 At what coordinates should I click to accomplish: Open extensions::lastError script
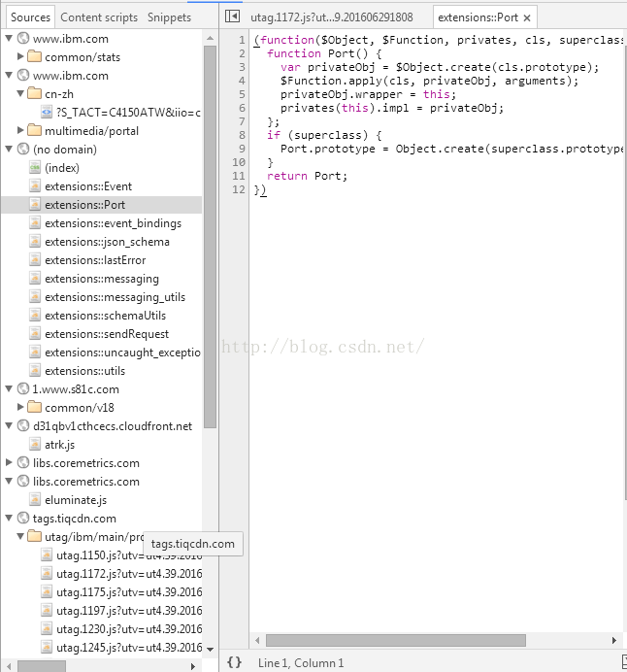click(x=95, y=260)
